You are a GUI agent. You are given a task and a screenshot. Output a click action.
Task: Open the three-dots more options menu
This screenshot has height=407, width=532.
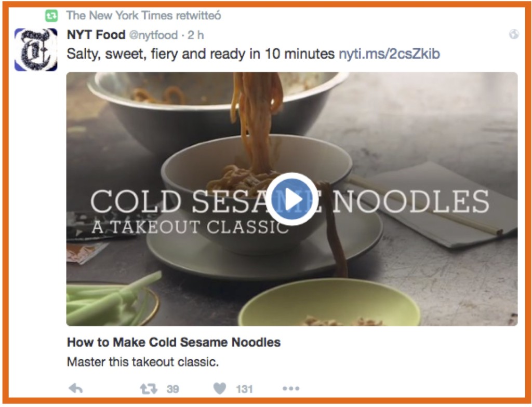point(291,388)
